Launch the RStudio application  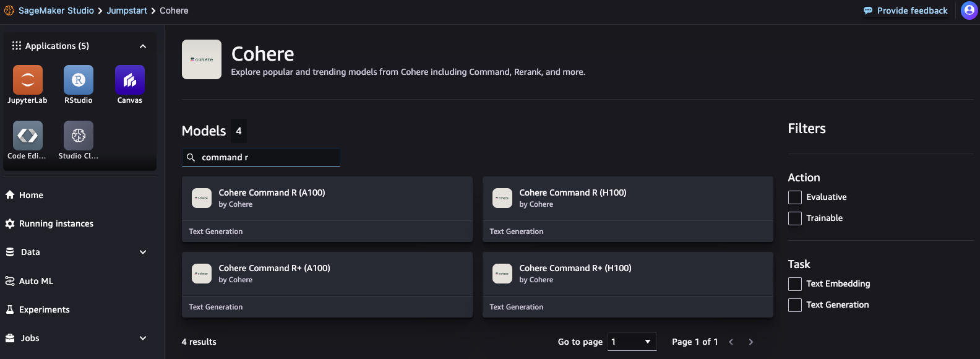[x=79, y=80]
